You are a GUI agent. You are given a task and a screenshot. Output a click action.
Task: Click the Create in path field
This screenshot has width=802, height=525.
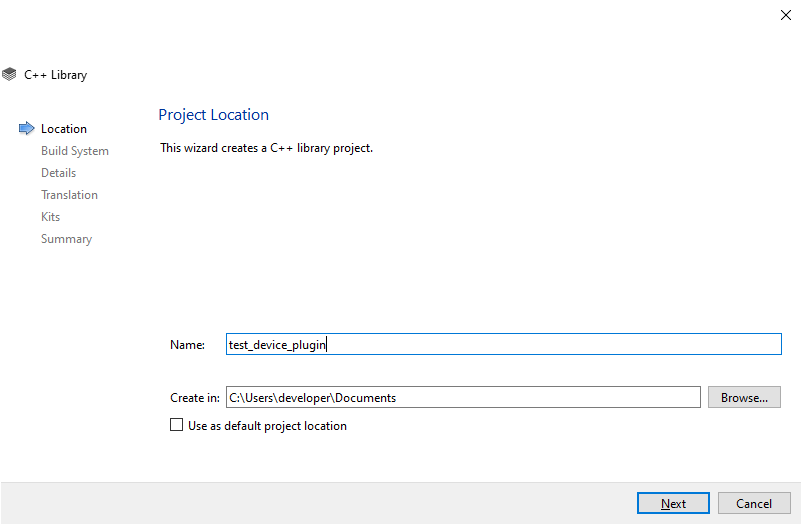click(463, 398)
